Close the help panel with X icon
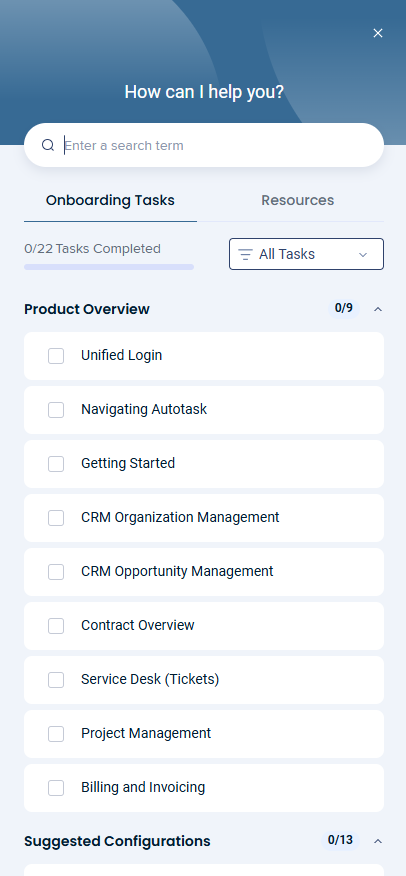 click(x=378, y=33)
